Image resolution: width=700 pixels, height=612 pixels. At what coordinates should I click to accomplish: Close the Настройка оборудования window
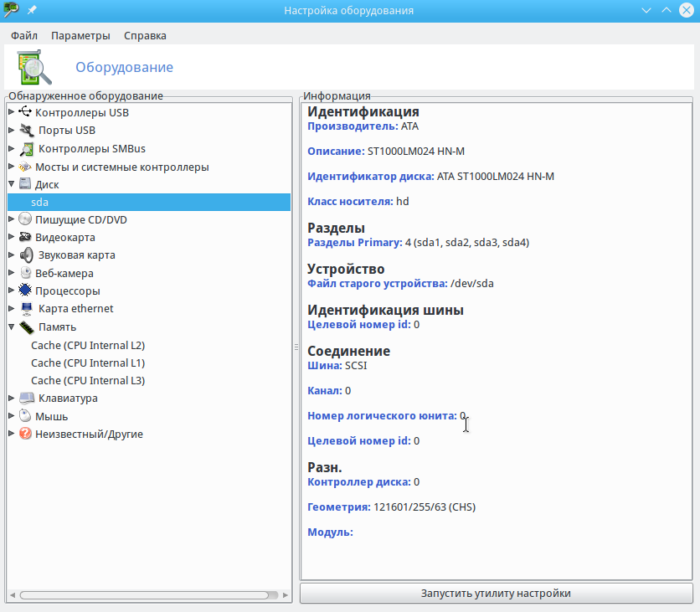point(686,10)
